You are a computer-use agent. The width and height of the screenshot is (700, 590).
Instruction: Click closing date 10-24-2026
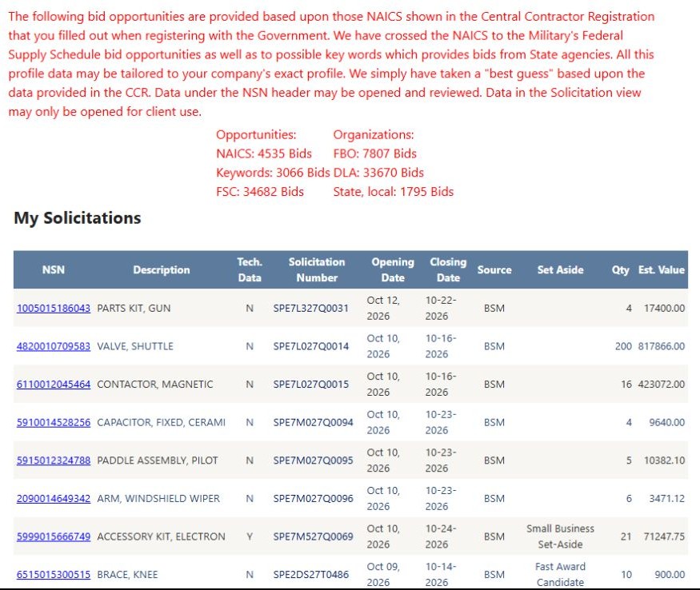440,536
